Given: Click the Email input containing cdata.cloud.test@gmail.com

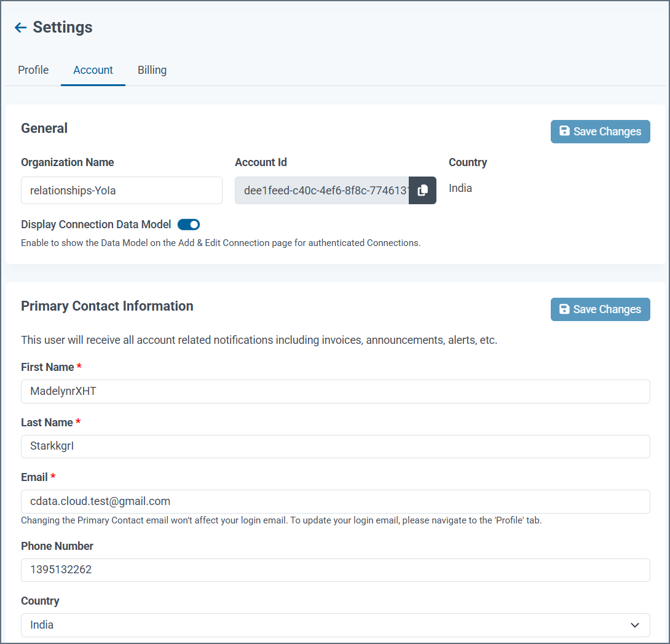Looking at the screenshot, I should click(x=335, y=501).
